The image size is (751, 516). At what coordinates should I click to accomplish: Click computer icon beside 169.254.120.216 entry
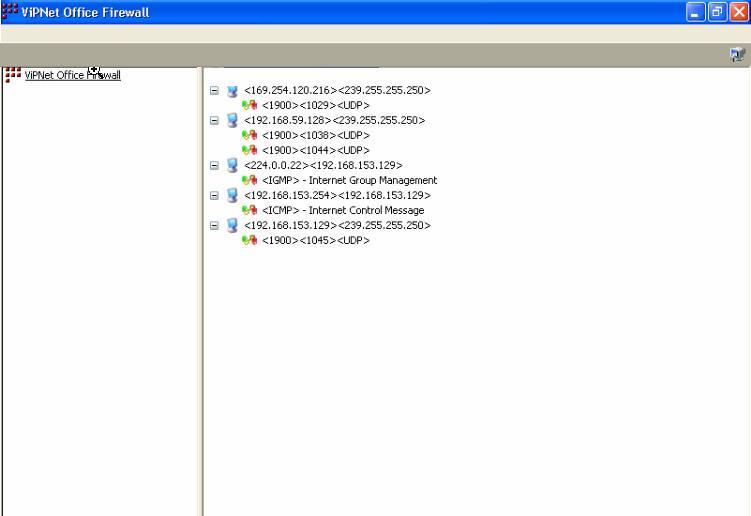click(232, 91)
